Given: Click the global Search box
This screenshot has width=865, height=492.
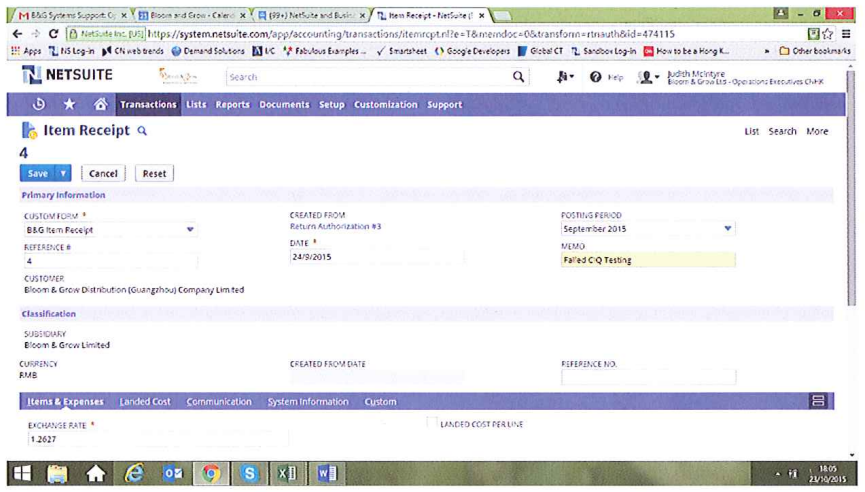Looking at the screenshot, I should tap(369, 77).
